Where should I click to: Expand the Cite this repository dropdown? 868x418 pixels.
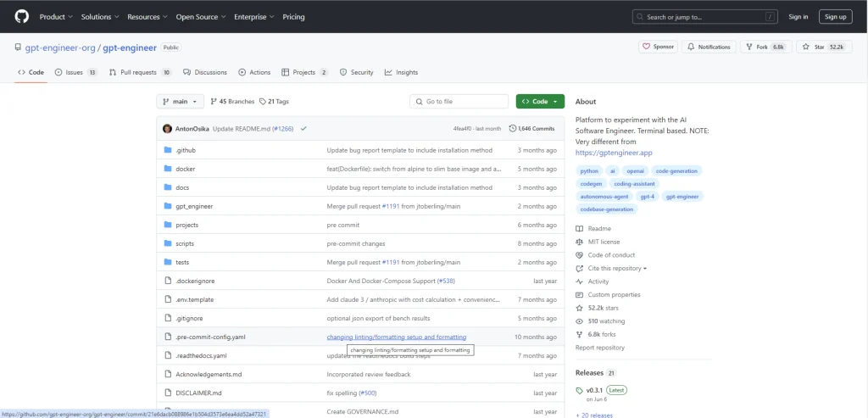(x=611, y=269)
